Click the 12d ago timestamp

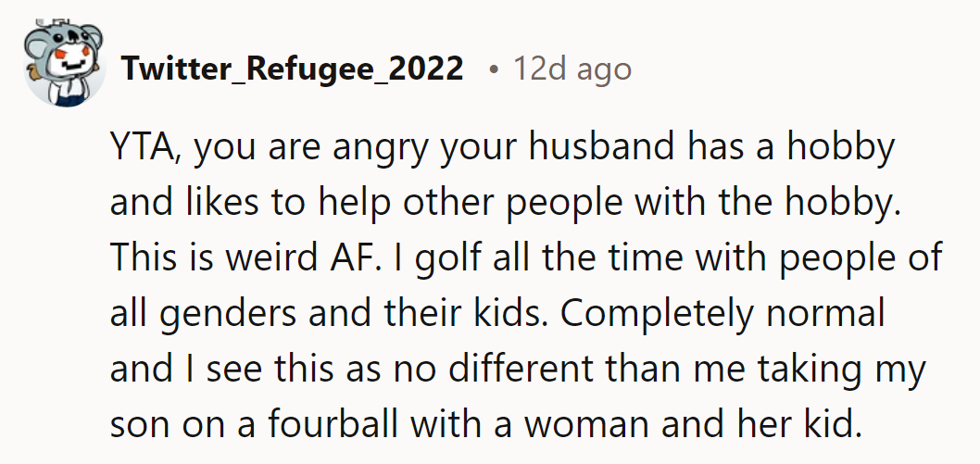click(572, 69)
